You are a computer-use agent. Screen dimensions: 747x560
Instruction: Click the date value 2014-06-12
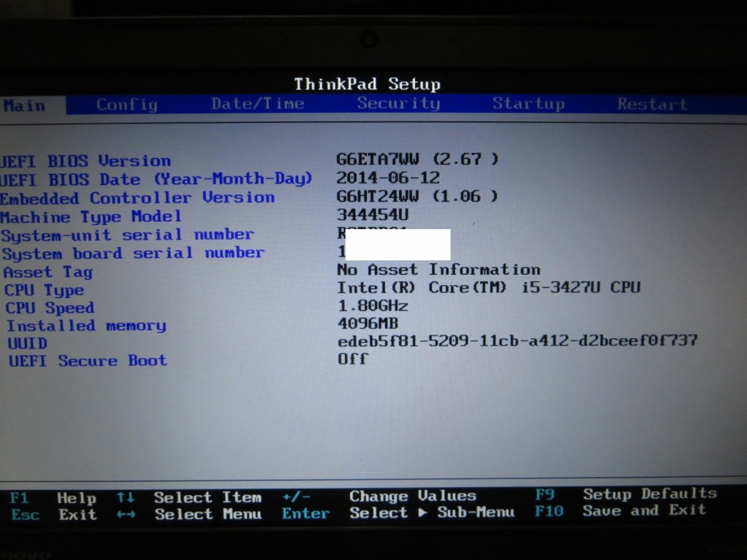[388, 178]
